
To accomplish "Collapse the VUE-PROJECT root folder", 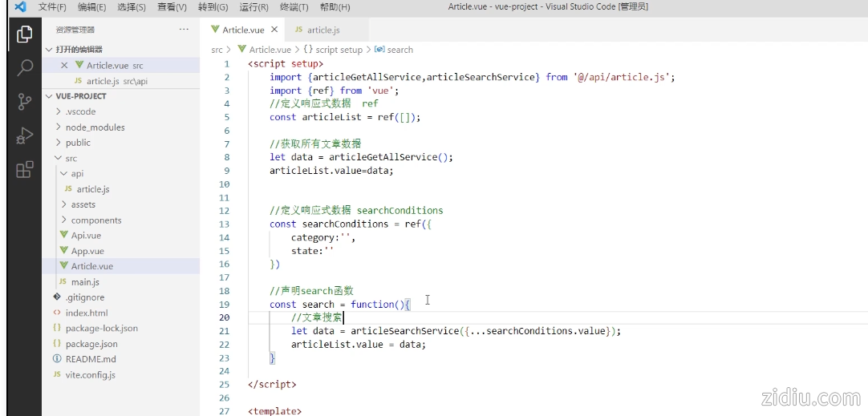I will pyautogui.click(x=50, y=96).
